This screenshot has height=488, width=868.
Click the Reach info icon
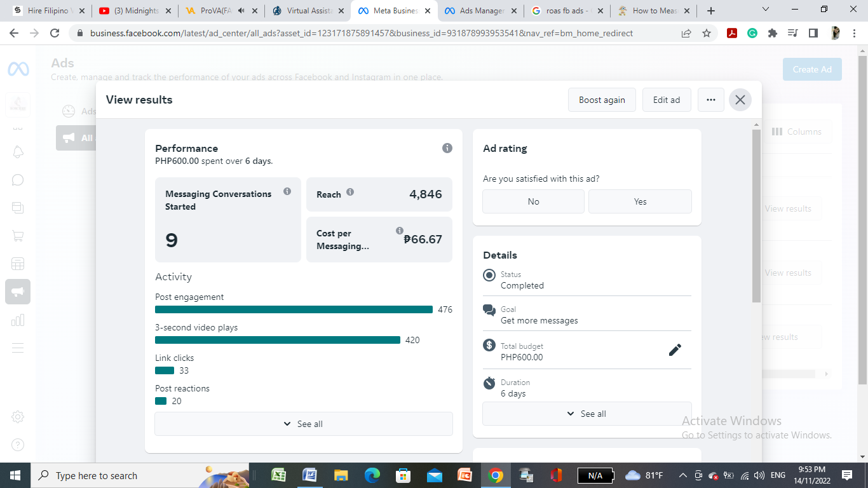pyautogui.click(x=350, y=192)
